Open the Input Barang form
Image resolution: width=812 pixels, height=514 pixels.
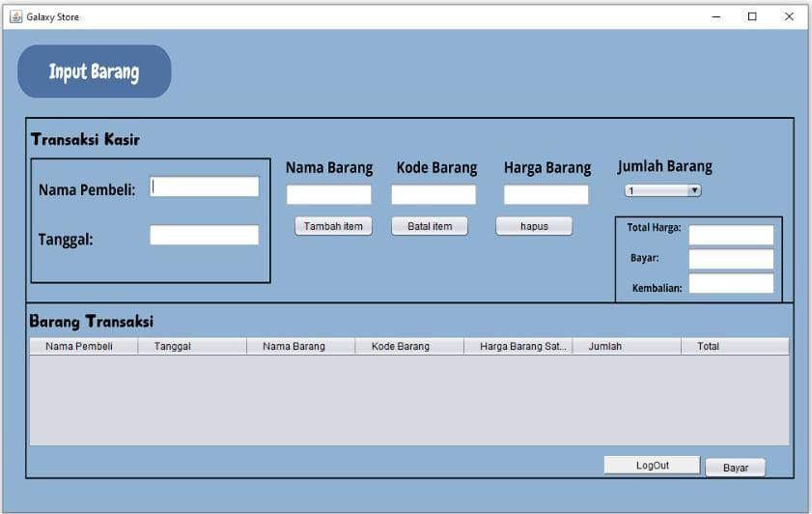(94, 71)
